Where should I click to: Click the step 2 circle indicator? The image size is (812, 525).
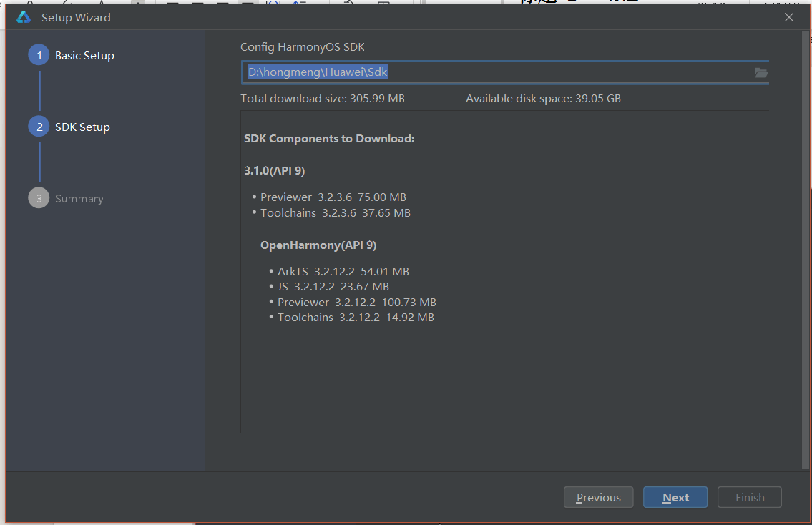(39, 127)
